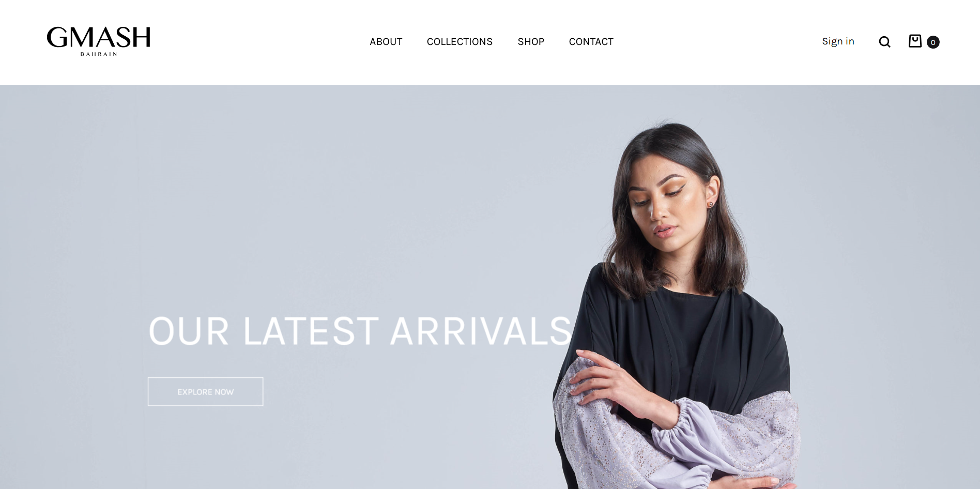Click the search magnifier icon
Image resolution: width=980 pixels, height=489 pixels.
[x=884, y=42]
